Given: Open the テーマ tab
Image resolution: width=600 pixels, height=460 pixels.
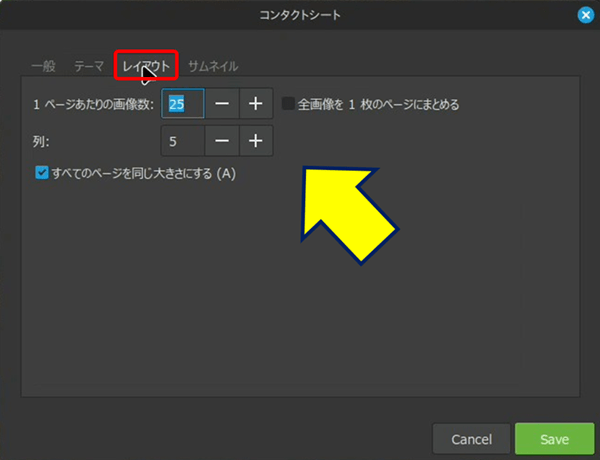Looking at the screenshot, I should tap(89, 66).
